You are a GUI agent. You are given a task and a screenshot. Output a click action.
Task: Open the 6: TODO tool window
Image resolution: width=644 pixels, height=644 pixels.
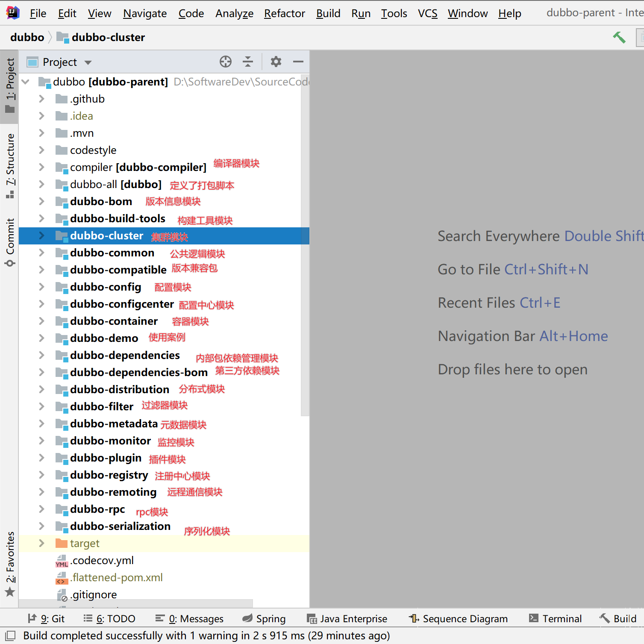pyautogui.click(x=109, y=618)
